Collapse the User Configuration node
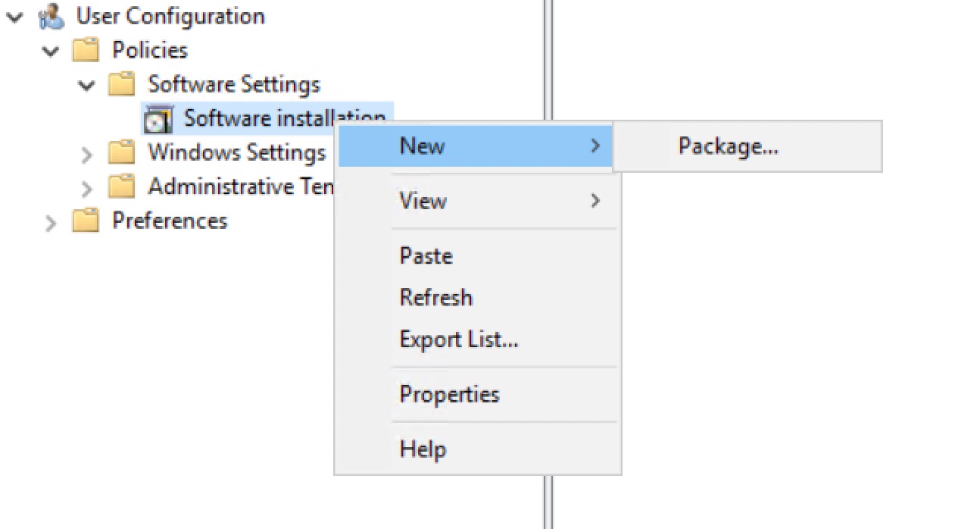 [x=15, y=16]
